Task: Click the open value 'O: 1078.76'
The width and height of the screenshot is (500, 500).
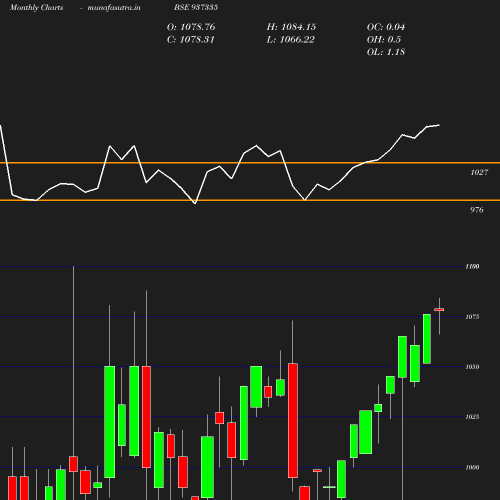Action: pos(191,27)
